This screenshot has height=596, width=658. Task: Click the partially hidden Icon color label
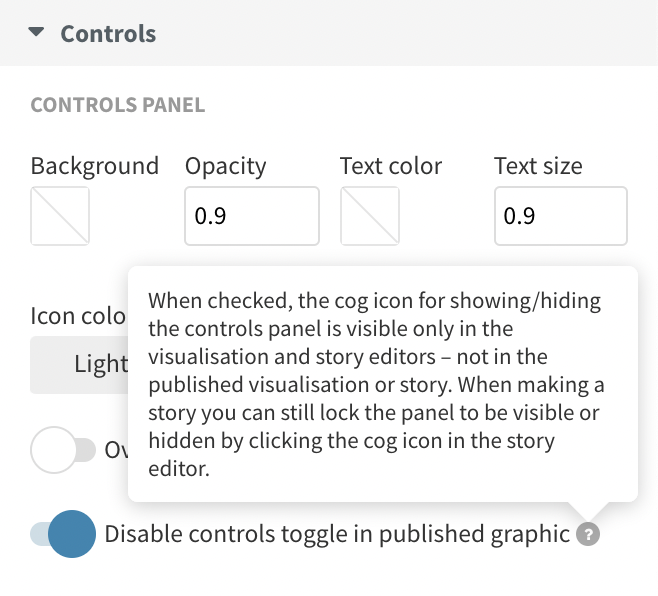(x=78, y=317)
